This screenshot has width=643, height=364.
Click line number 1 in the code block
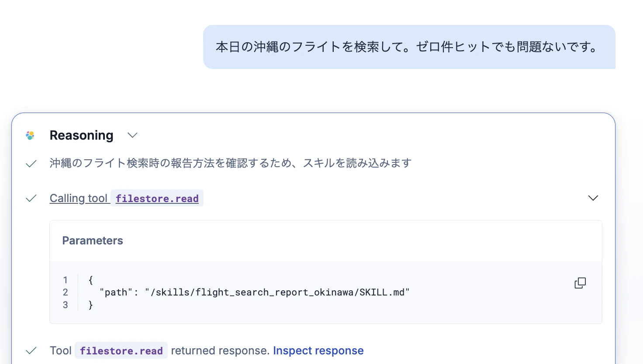point(66,280)
